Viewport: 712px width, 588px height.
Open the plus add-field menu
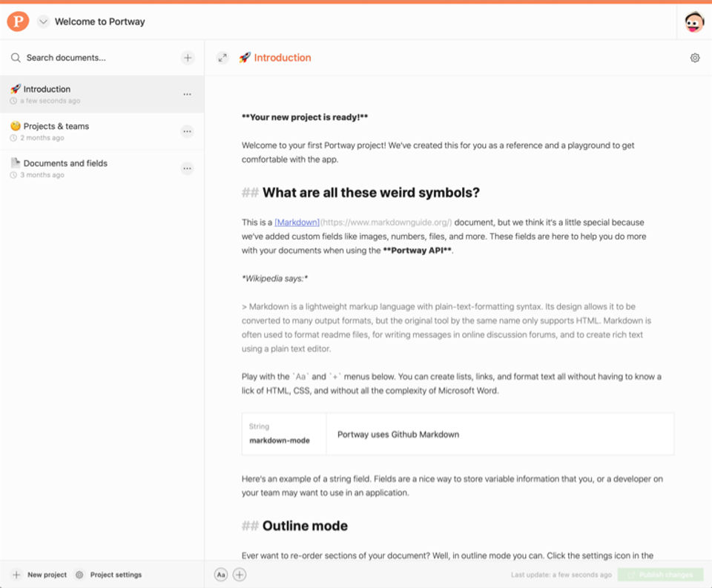pyautogui.click(x=240, y=575)
